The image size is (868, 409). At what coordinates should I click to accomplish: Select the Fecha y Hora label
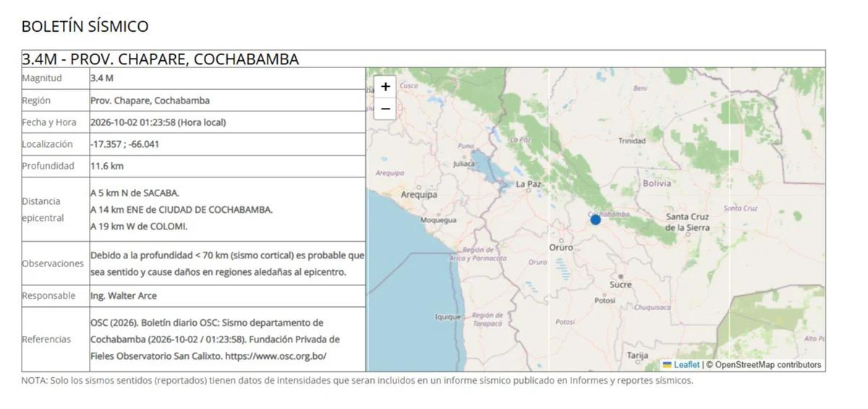pyautogui.click(x=48, y=122)
